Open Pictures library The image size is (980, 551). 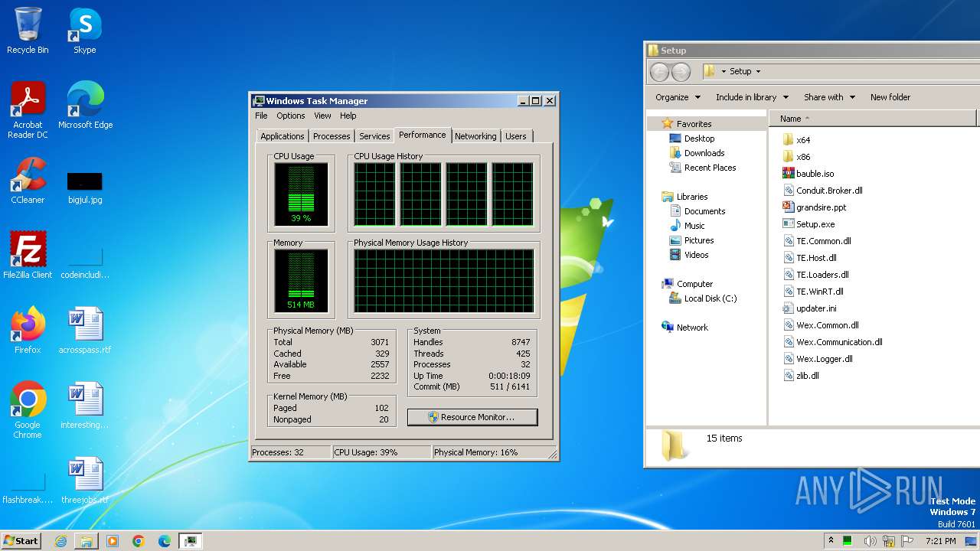pyautogui.click(x=691, y=240)
